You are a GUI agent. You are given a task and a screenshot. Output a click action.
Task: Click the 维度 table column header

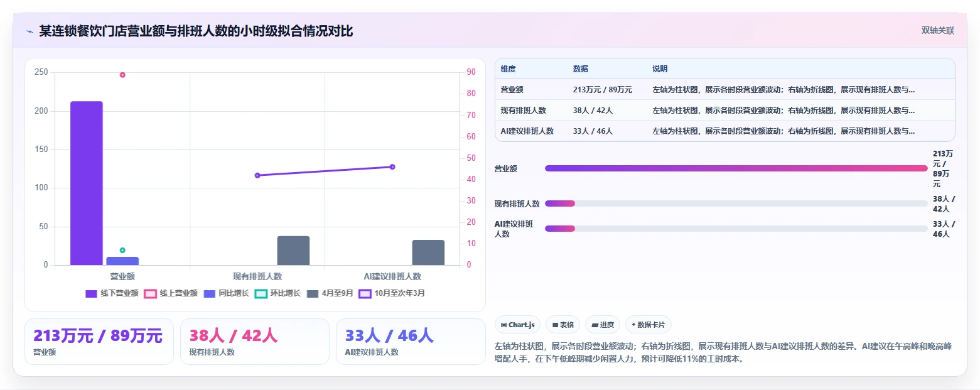508,69
